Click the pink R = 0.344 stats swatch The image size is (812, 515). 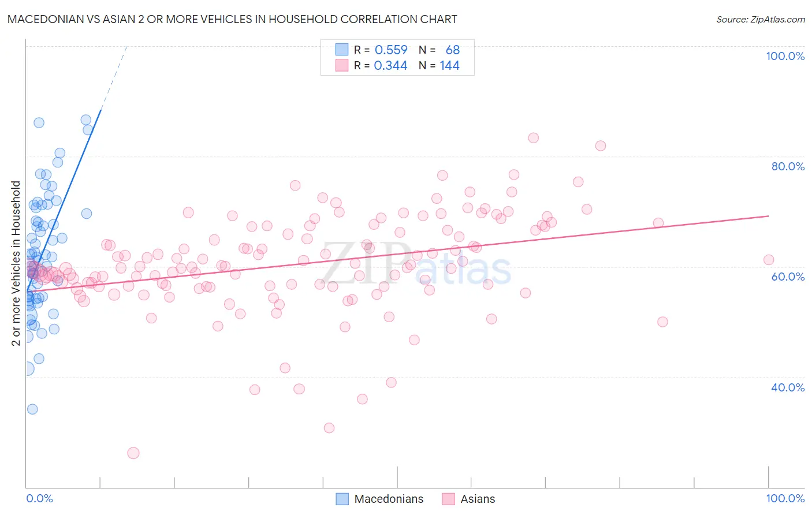pos(342,65)
